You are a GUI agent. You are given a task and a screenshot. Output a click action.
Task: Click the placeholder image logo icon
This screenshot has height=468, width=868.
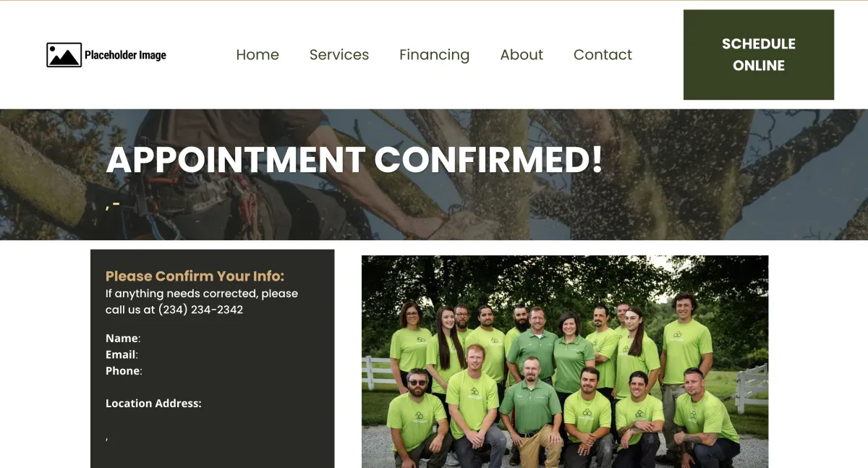pos(64,55)
